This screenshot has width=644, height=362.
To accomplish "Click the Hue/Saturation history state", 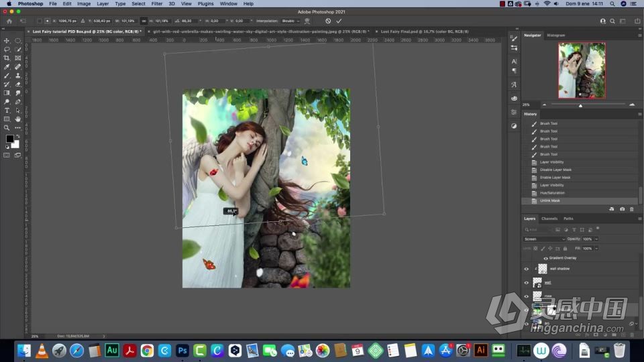I will [552, 193].
